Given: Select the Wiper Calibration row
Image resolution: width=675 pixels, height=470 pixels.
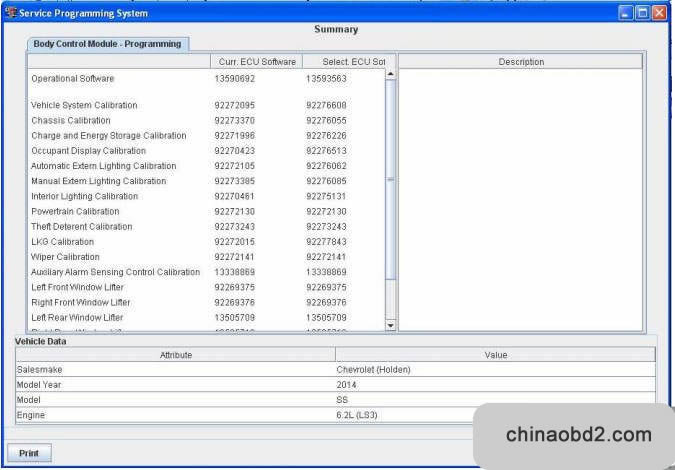Looking at the screenshot, I should [207, 257].
